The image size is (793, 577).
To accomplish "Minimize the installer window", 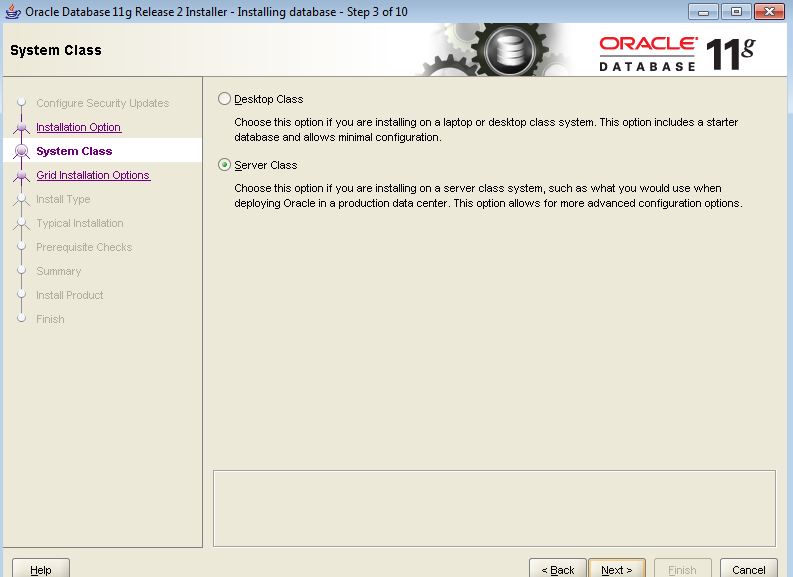I will coord(703,12).
